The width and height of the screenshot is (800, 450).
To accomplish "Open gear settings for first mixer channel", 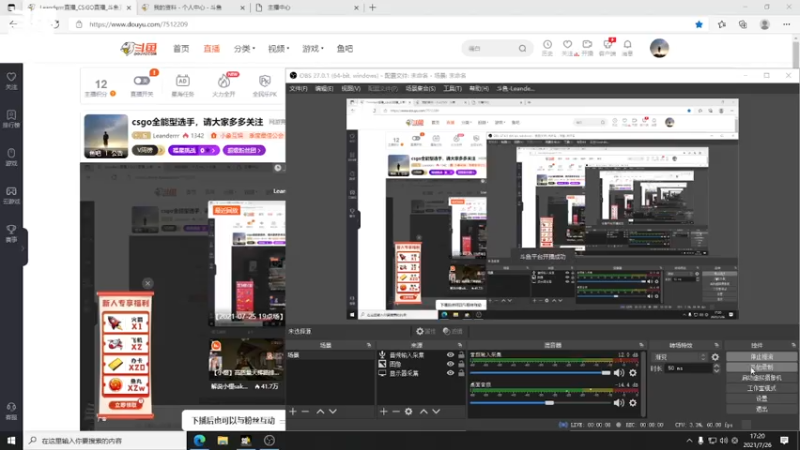I will (x=633, y=373).
